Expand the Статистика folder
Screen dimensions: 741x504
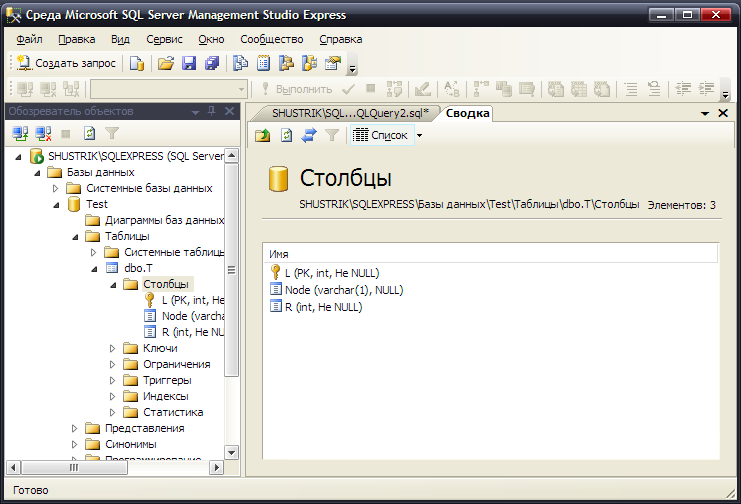click(112, 412)
